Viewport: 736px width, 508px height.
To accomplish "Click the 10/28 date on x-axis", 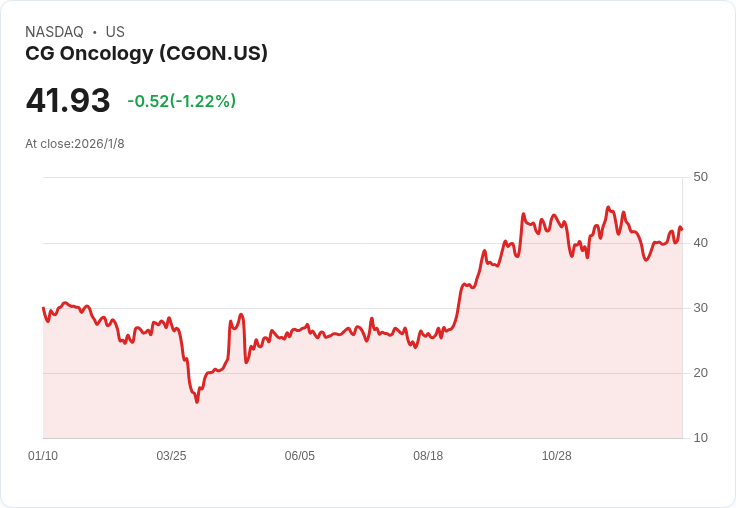I will tap(557, 456).
